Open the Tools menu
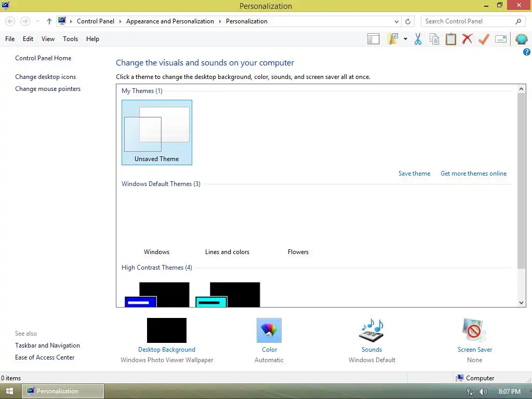Image resolution: width=532 pixels, height=399 pixels. pos(70,39)
